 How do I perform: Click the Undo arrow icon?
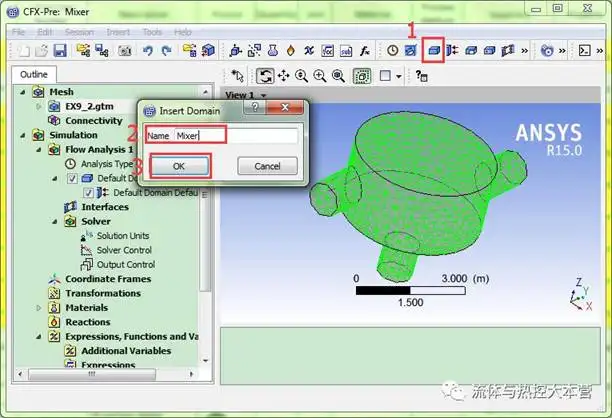pos(148,51)
